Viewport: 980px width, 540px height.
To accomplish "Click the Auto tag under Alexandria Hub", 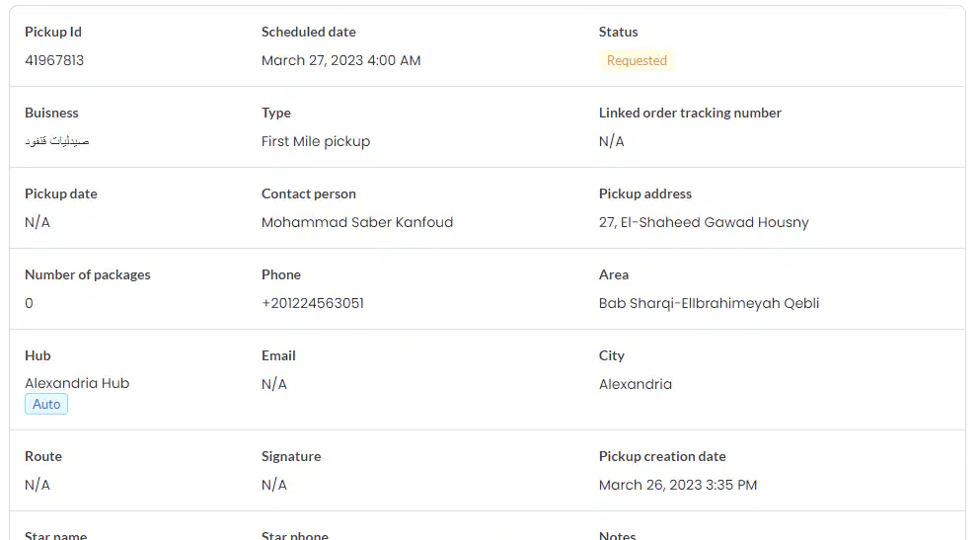I will click(x=46, y=405).
